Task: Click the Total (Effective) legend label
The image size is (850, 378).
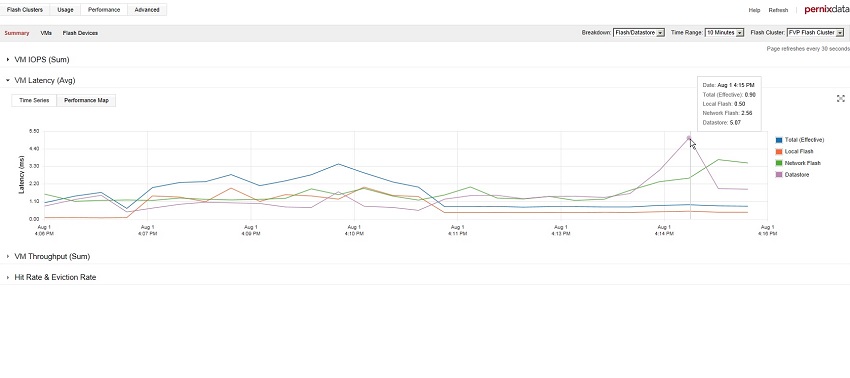Action: point(804,140)
